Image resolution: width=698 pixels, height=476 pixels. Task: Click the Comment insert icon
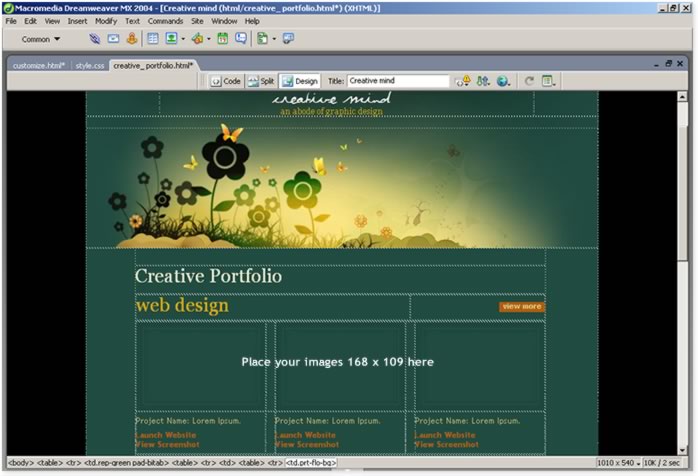tap(241, 39)
